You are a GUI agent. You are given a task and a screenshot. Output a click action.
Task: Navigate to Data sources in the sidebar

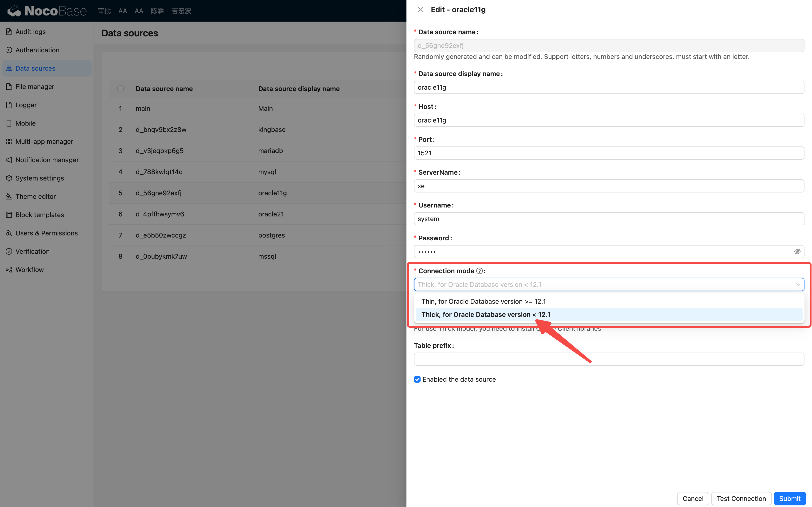(x=35, y=68)
